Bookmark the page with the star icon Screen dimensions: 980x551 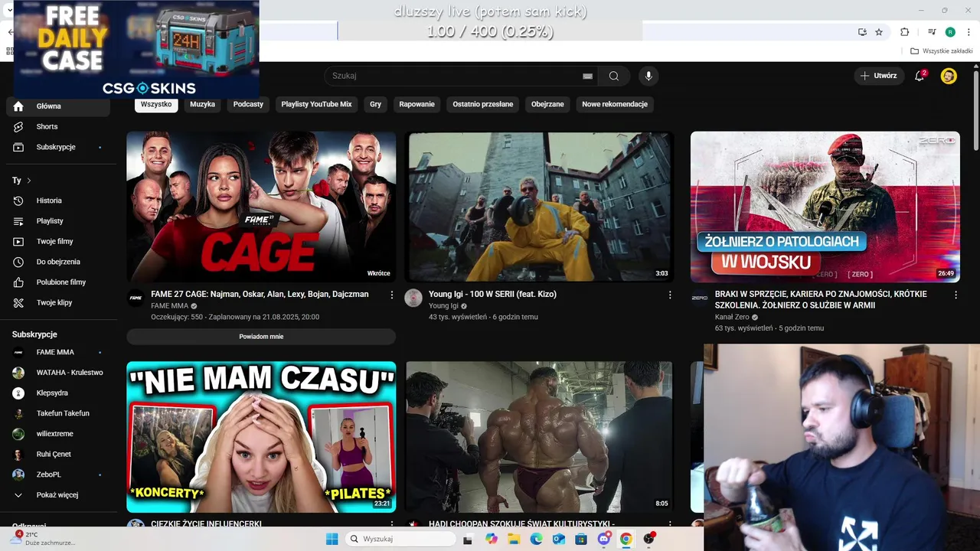pos(879,32)
